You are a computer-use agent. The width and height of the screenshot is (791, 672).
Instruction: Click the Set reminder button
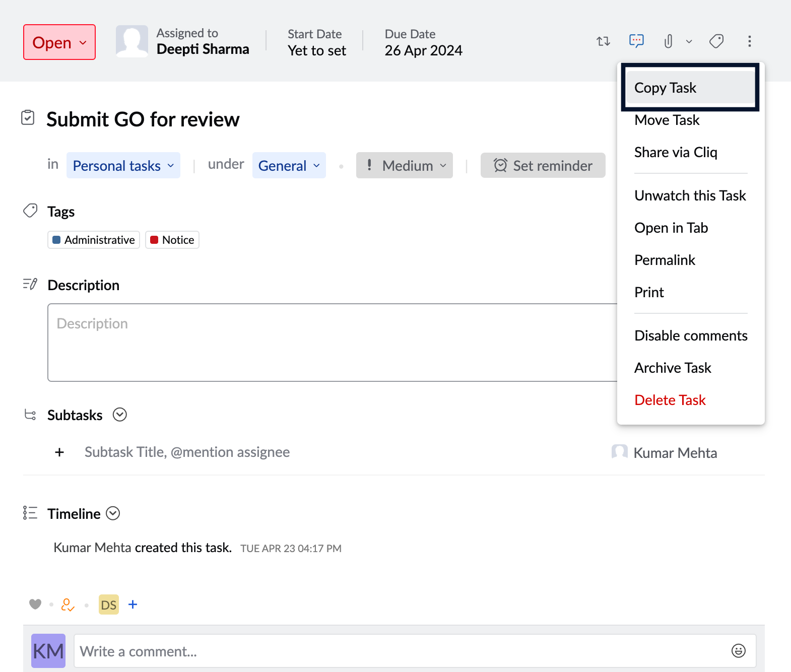(543, 166)
